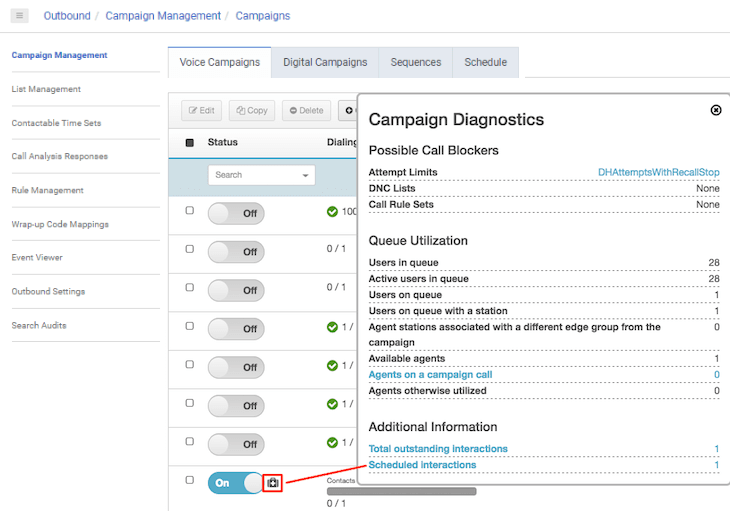Open the campaign diagnostics icon
Viewport: 730px width, 511px height.
273,483
